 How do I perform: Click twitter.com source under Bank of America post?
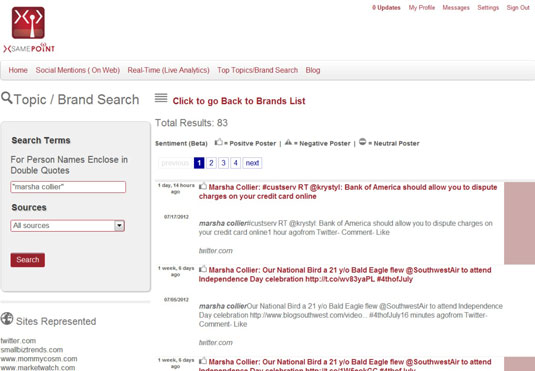tap(216, 251)
